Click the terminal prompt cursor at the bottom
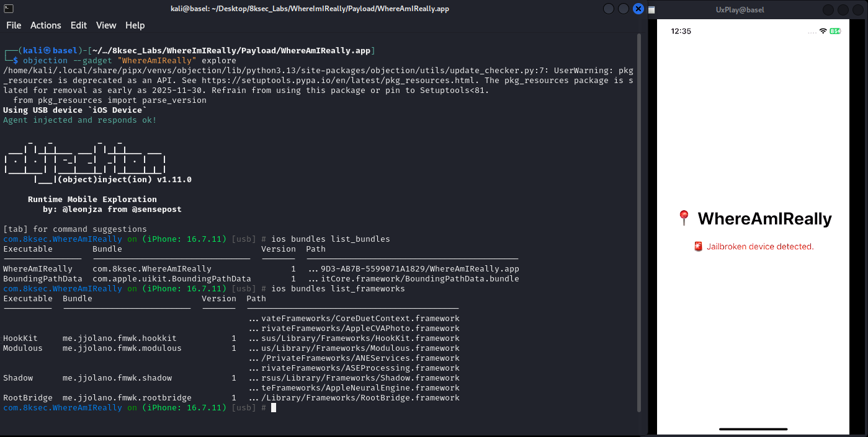 pos(274,408)
